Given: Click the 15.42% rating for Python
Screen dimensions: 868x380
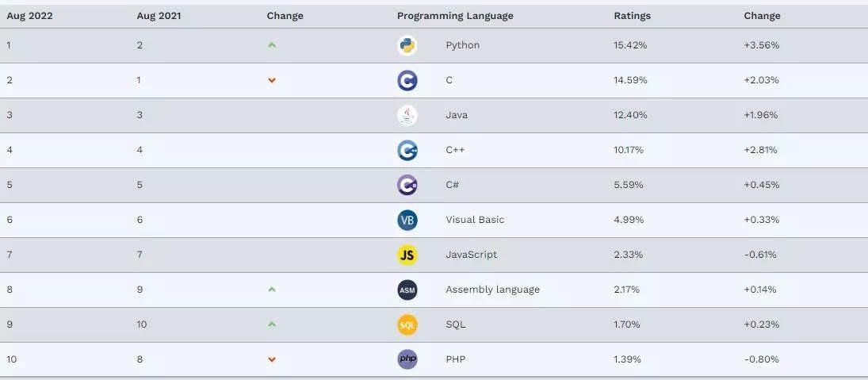Looking at the screenshot, I should point(630,45).
